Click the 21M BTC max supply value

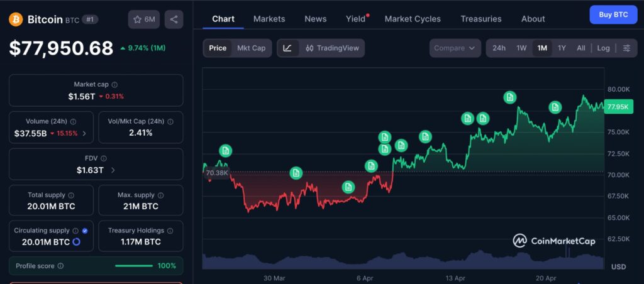pos(141,207)
